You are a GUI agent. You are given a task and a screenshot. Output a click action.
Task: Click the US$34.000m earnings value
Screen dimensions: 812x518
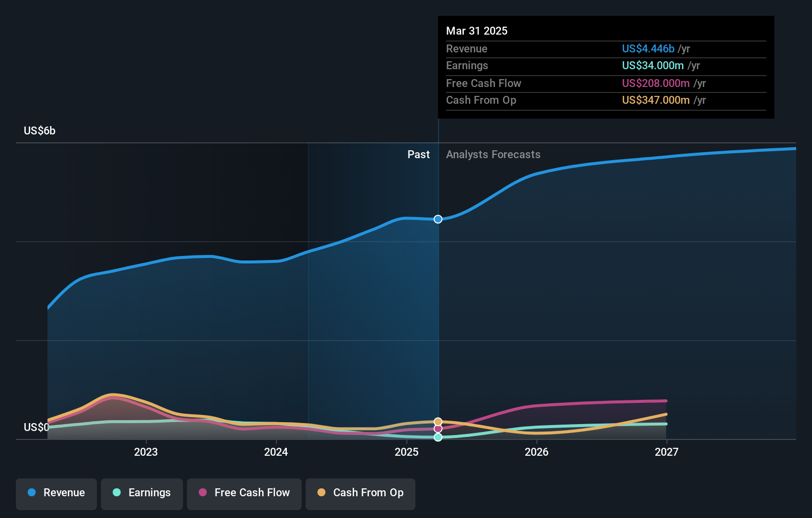coord(653,65)
